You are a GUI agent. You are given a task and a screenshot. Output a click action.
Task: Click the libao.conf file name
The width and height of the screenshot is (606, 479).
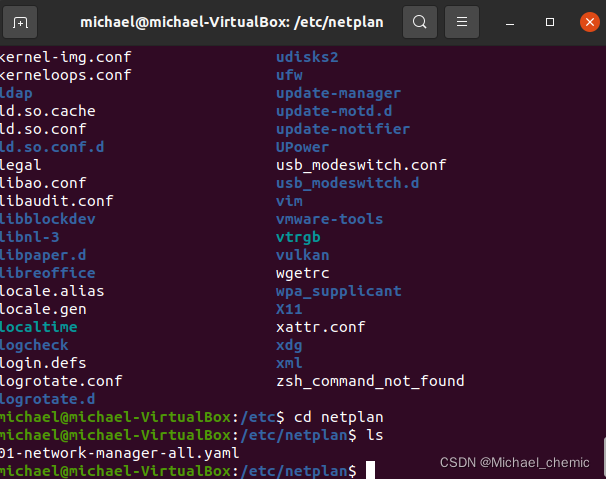pyautogui.click(x=43, y=183)
